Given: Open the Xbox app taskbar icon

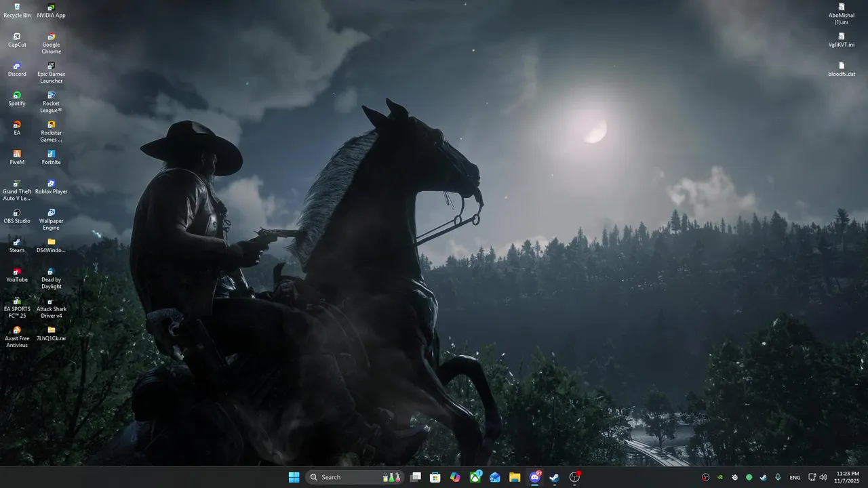Looking at the screenshot, I should pyautogui.click(x=475, y=477).
